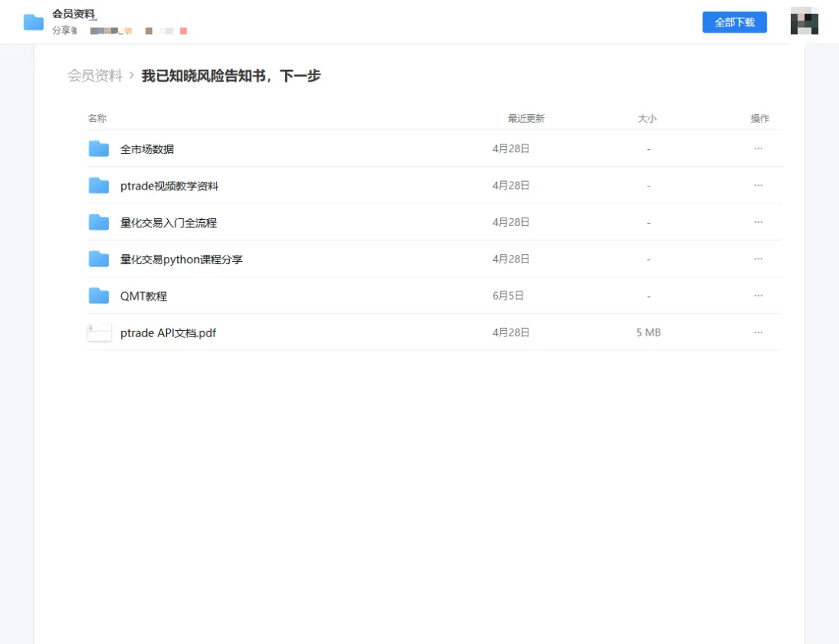Show more options for ptrade视频教学资料

click(758, 186)
